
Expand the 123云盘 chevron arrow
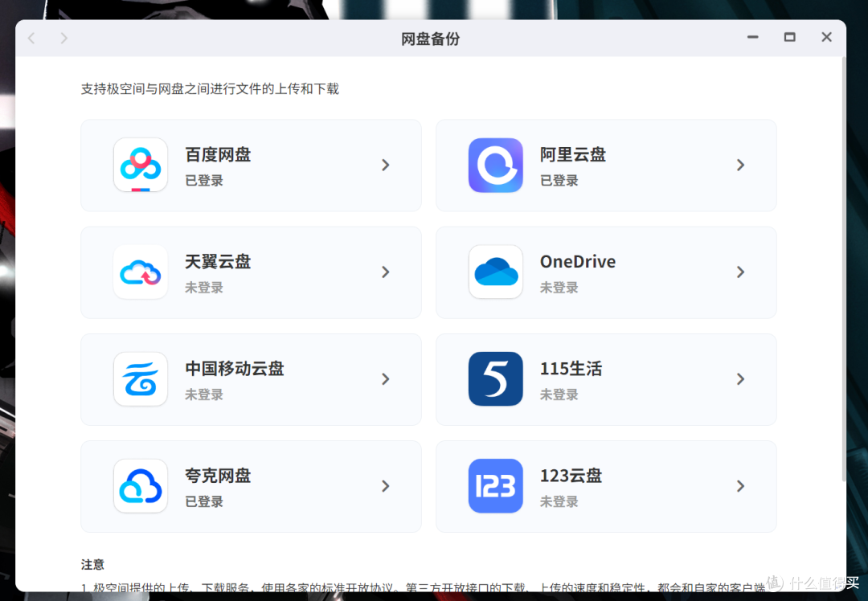coord(741,486)
